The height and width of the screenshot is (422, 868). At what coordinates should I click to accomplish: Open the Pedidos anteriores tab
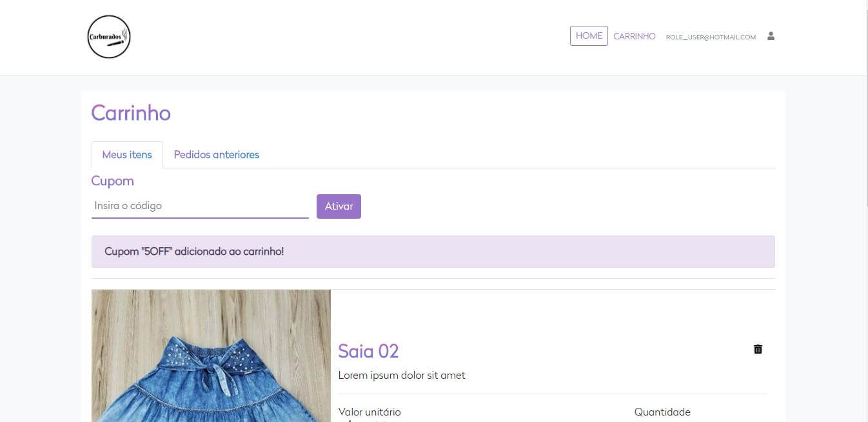217,155
